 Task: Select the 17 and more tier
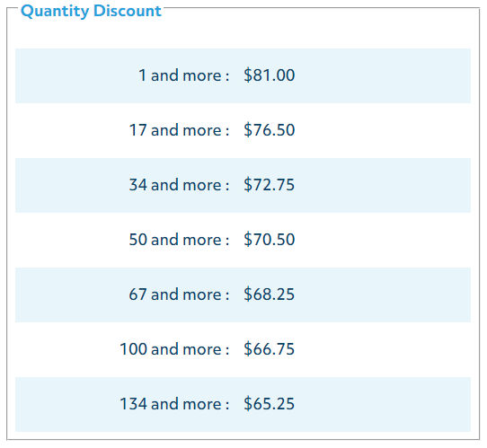(x=179, y=130)
